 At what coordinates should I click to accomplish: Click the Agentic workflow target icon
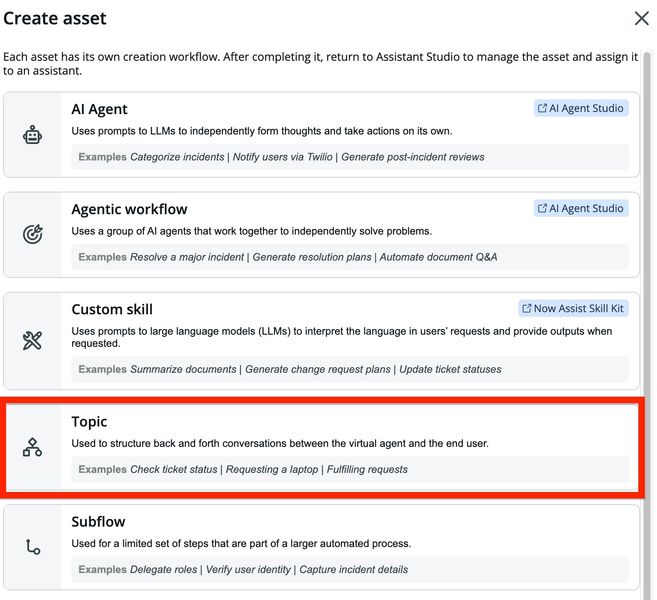33,235
